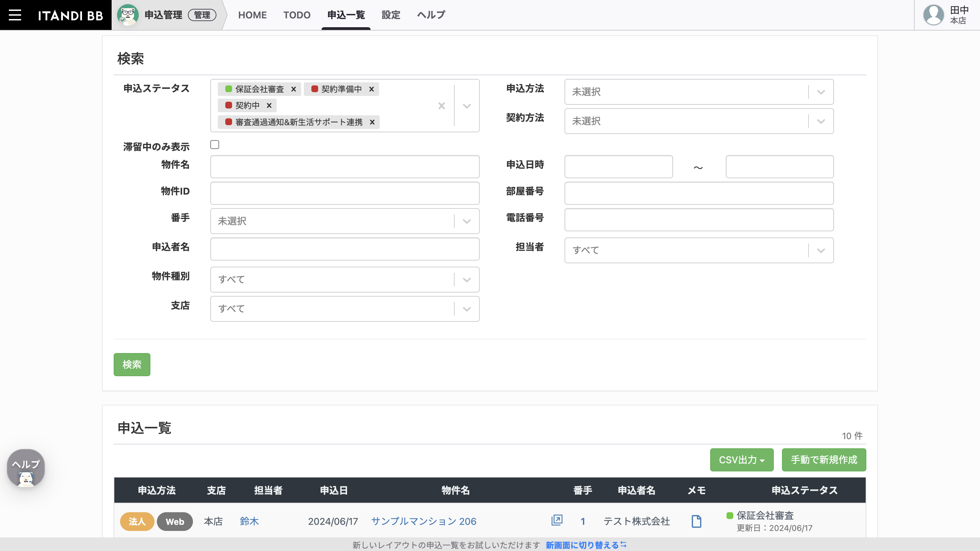Open the 申込方法 dropdown

point(699,91)
